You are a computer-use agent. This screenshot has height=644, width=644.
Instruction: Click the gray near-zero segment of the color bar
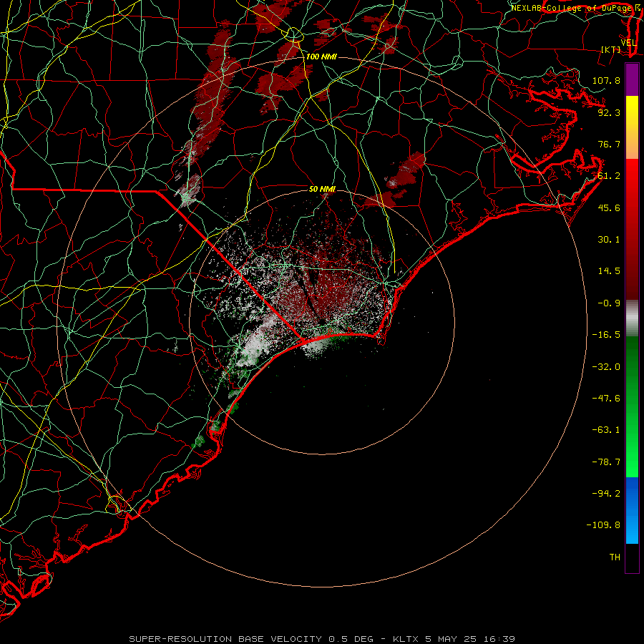632,318
